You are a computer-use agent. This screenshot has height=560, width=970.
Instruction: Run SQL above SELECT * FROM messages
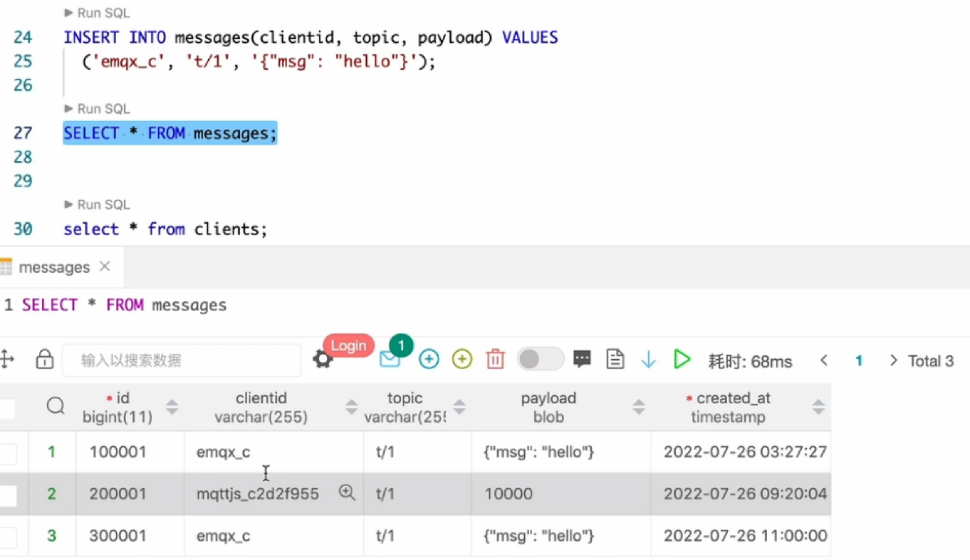pos(97,109)
